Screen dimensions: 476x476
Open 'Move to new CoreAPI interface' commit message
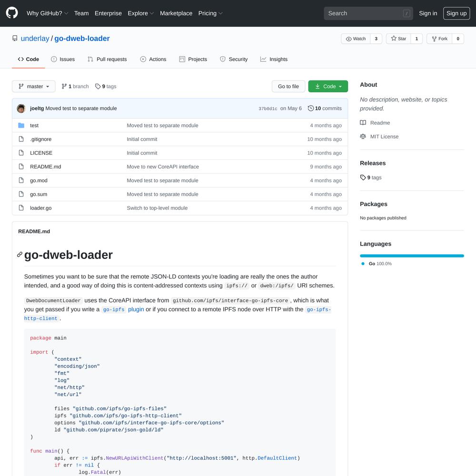(x=163, y=167)
